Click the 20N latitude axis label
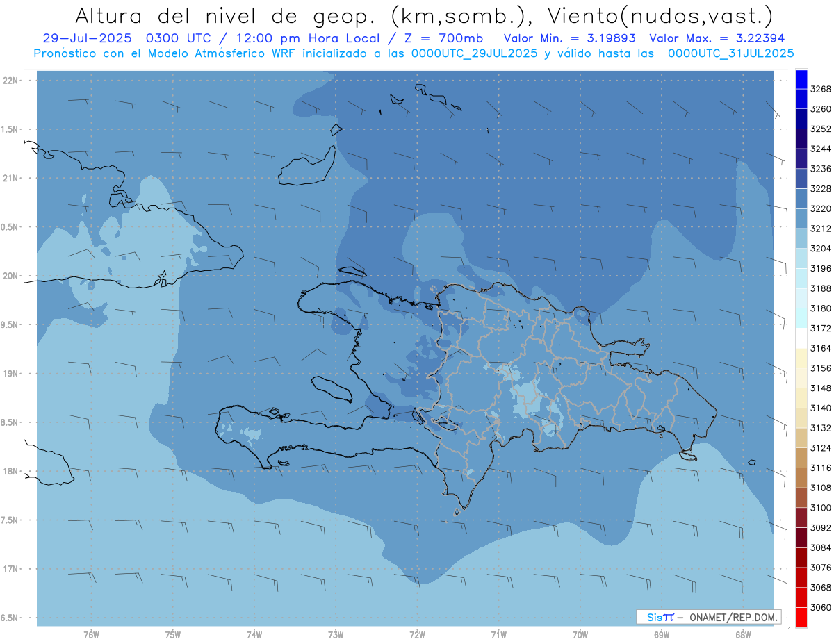Screen dimensions: 834x644 12,276
